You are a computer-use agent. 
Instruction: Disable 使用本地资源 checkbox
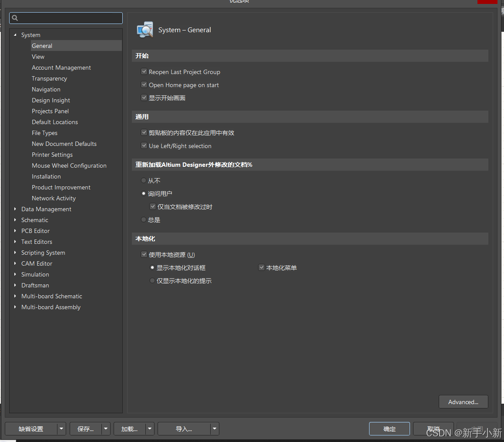point(144,255)
